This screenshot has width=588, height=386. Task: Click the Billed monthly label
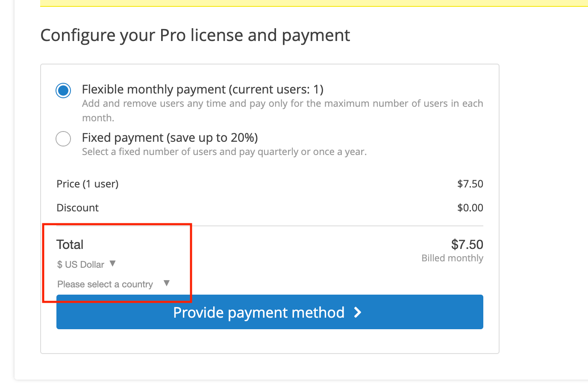pyautogui.click(x=452, y=258)
